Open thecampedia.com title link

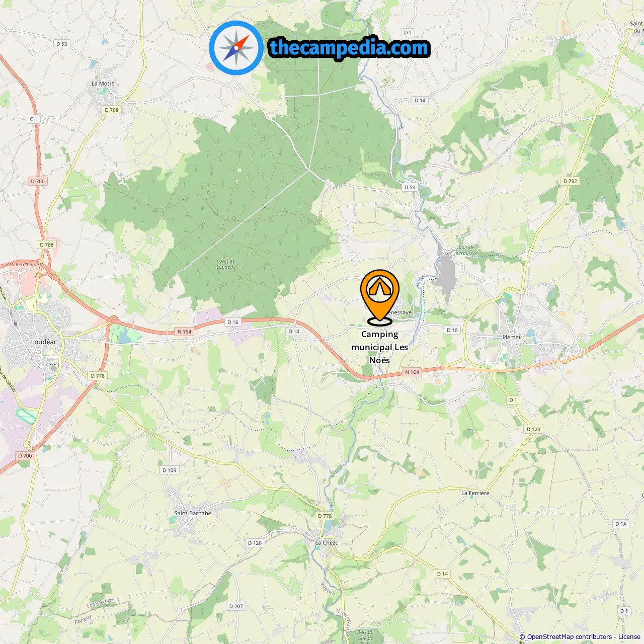[350, 48]
